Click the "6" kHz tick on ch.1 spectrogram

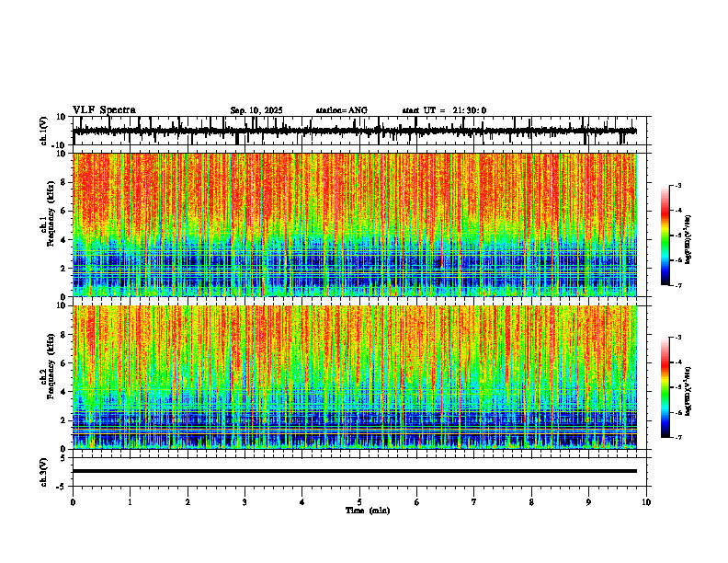(64, 212)
